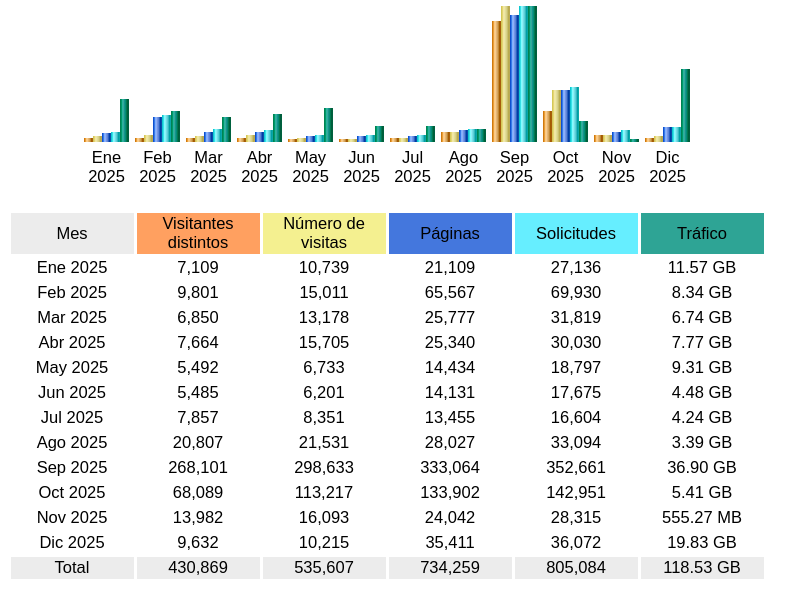792x594 pixels.
Task: Click the Feb 2025 pages value 65,567
Action: tap(450, 292)
